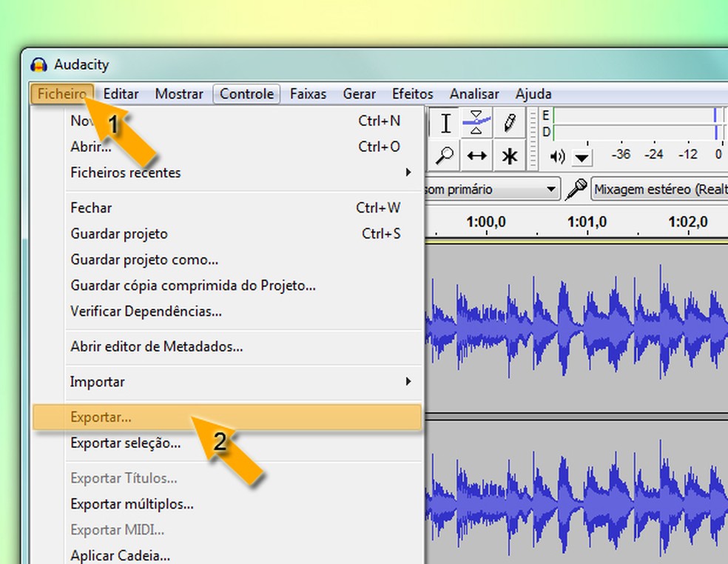Click Guardar projeto como...
This screenshot has width=728, height=564.
coord(144,260)
